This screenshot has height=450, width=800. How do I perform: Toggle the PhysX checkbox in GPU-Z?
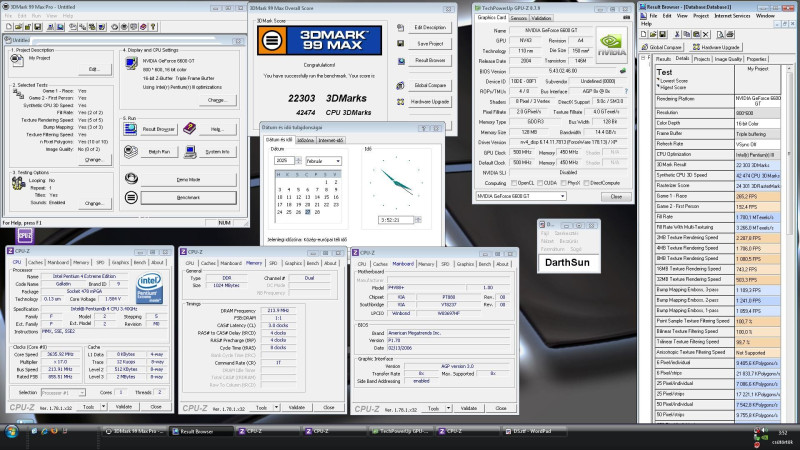point(563,183)
